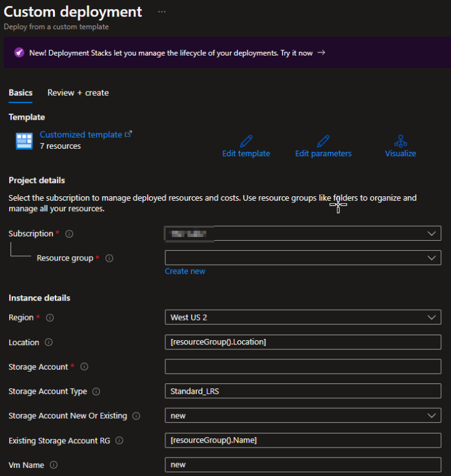Image resolution: width=451 pixels, height=476 pixels.
Task: Switch to the Review + create tab
Action: tap(78, 93)
